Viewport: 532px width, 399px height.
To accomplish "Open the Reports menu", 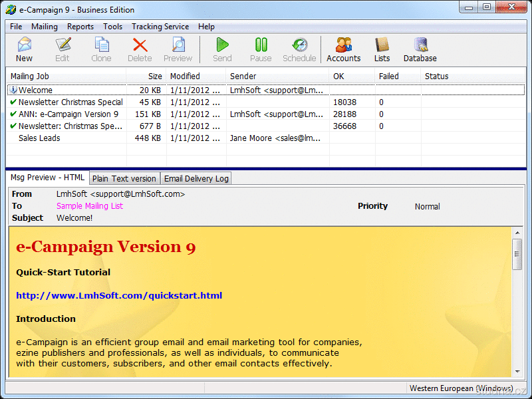I will pyautogui.click(x=80, y=27).
